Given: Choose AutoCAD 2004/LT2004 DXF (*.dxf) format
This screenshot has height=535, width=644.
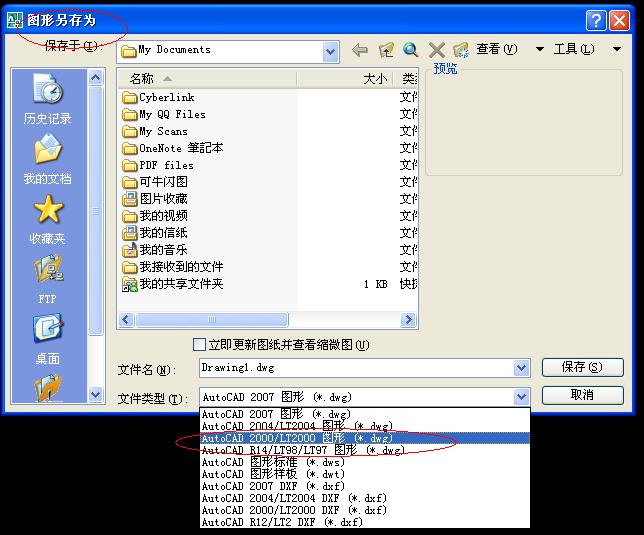Looking at the screenshot, I should [365, 498].
